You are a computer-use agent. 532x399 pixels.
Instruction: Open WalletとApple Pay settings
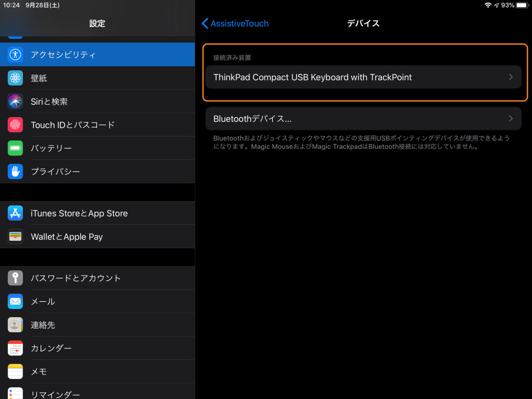(x=98, y=237)
